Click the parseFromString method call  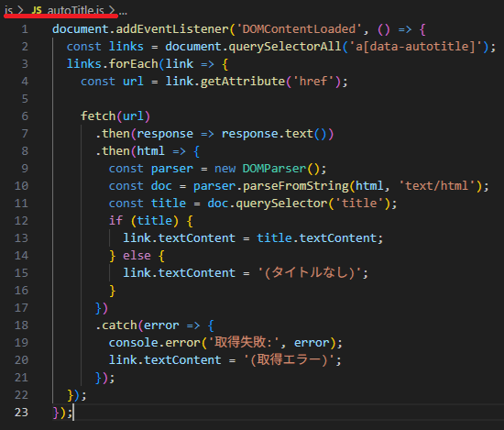pyautogui.click(x=295, y=186)
